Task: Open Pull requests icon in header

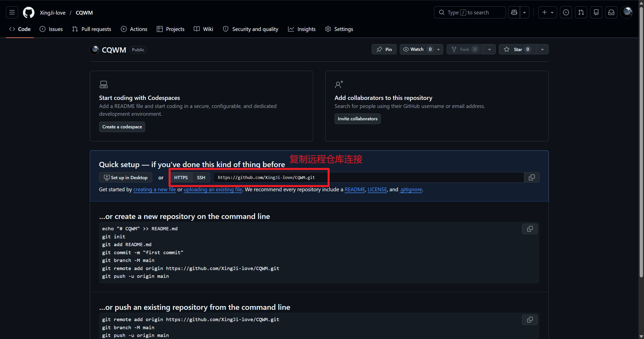Action: pyautogui.click(x=581, y=12)
